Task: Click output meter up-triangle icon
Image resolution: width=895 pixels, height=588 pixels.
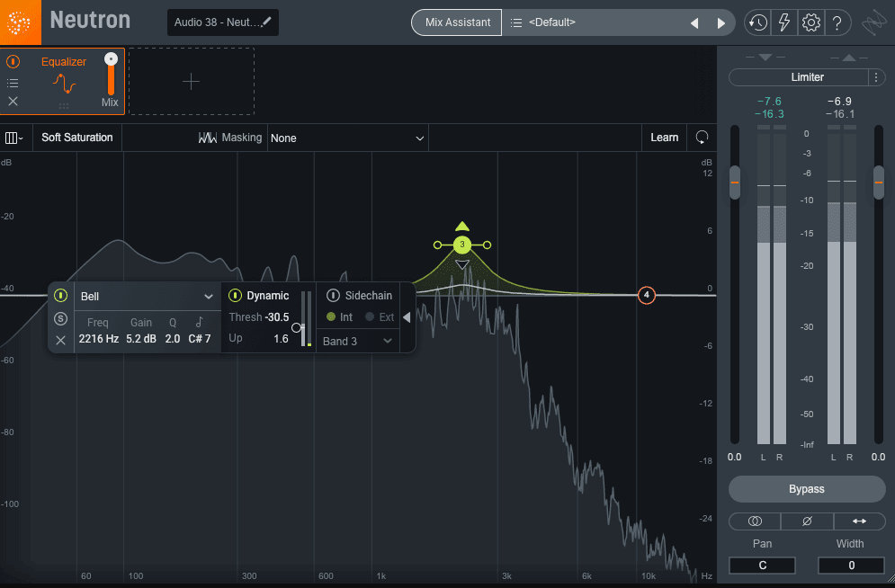Action: pyautogui.click(x=849, y=57)
